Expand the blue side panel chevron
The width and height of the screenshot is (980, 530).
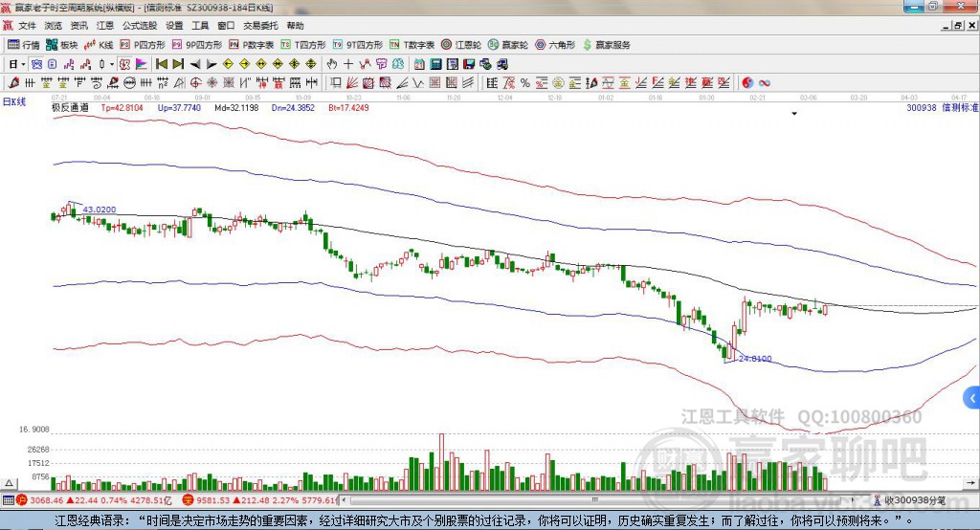(972, 398)
